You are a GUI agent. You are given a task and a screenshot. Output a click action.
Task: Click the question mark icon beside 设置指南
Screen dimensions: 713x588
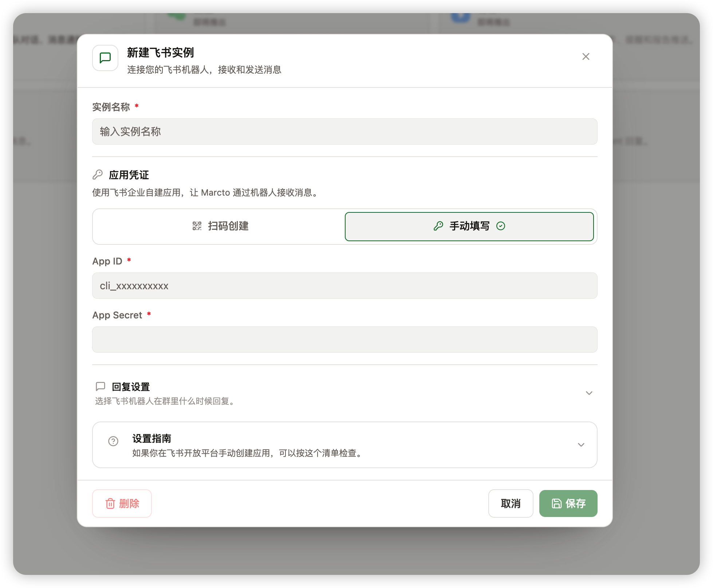point(113,441)
